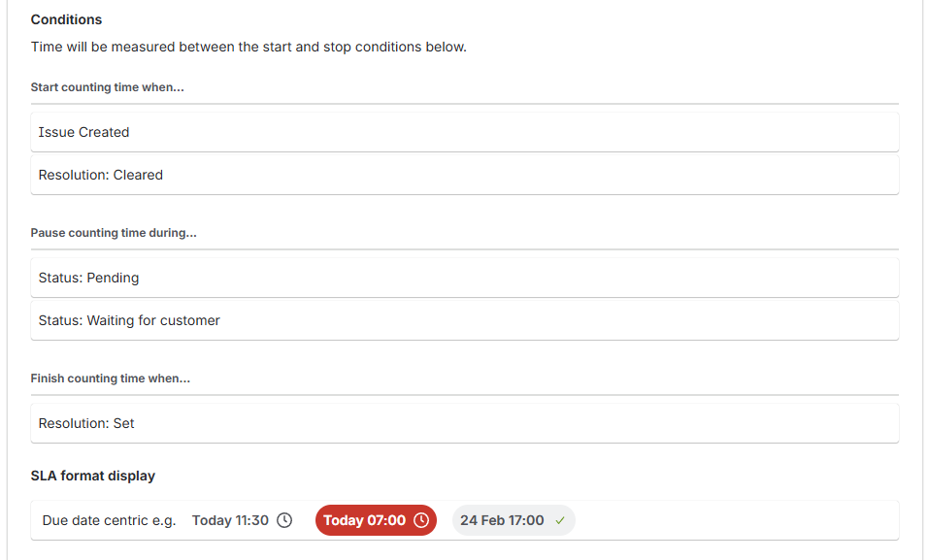The width and height of the screenshot is (928, 560).
Task: Open the Due date centric format row
Action: tap(465, 520)
